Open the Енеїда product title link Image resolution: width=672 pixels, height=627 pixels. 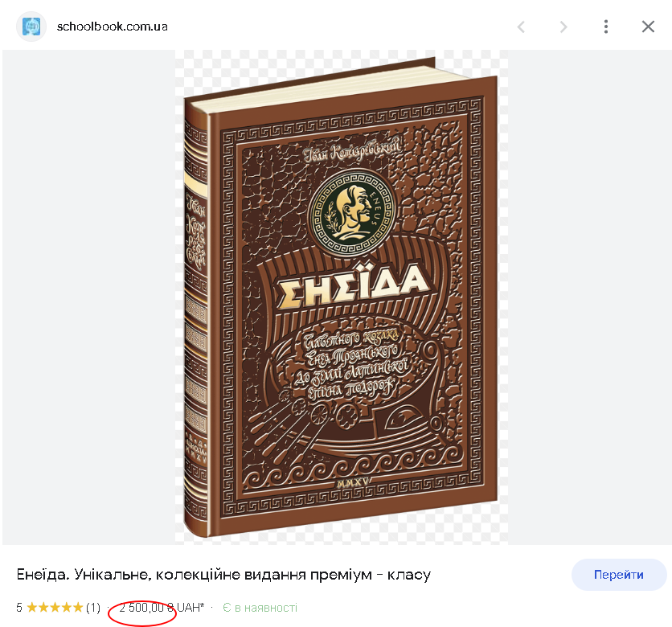(x=223, y=574)
